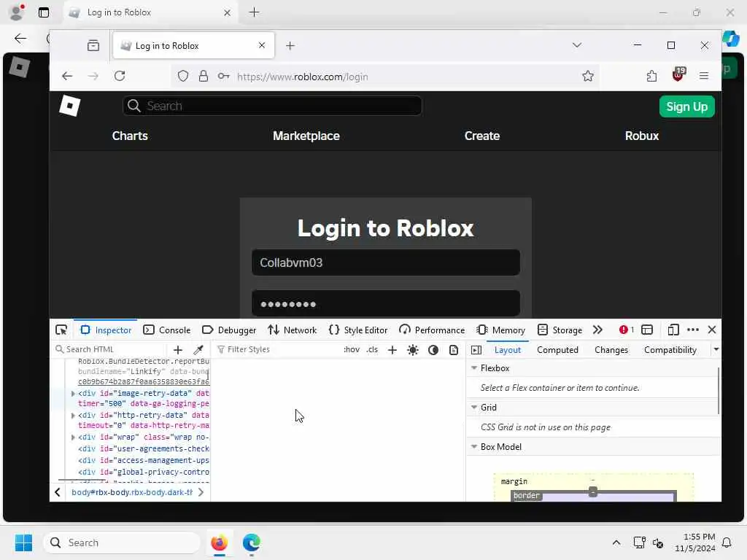Open the Firefox hamburger menu

tap(704, 76)
